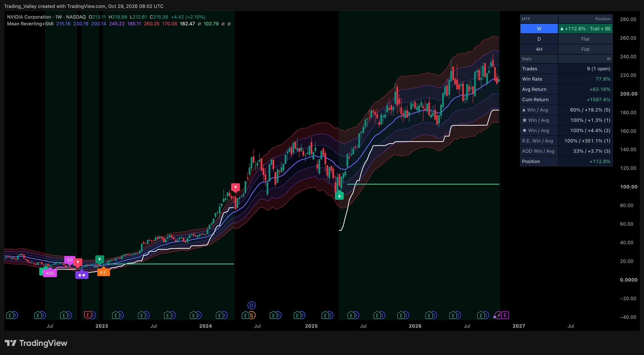This screenshot has height=355, width=644.
Task: Click the '60% / +19.2% (5)' triangle win value
Action: click(x=590, y=110)
